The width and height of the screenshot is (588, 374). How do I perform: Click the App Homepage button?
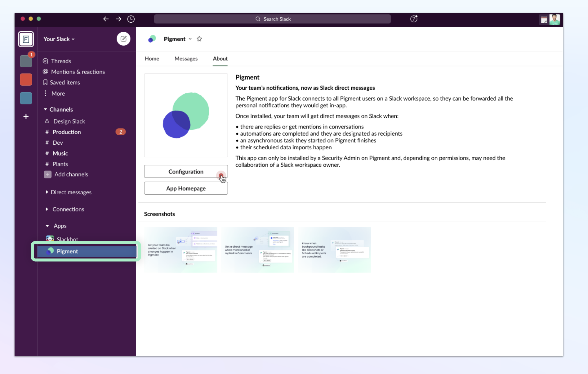pyautogui.click(x=186, y=188)
